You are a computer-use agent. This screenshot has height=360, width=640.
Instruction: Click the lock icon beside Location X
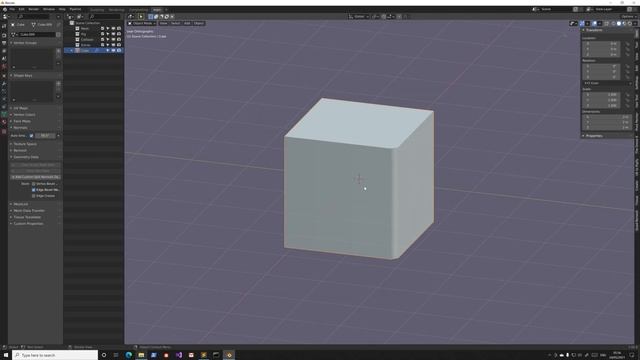coord(627,44)
